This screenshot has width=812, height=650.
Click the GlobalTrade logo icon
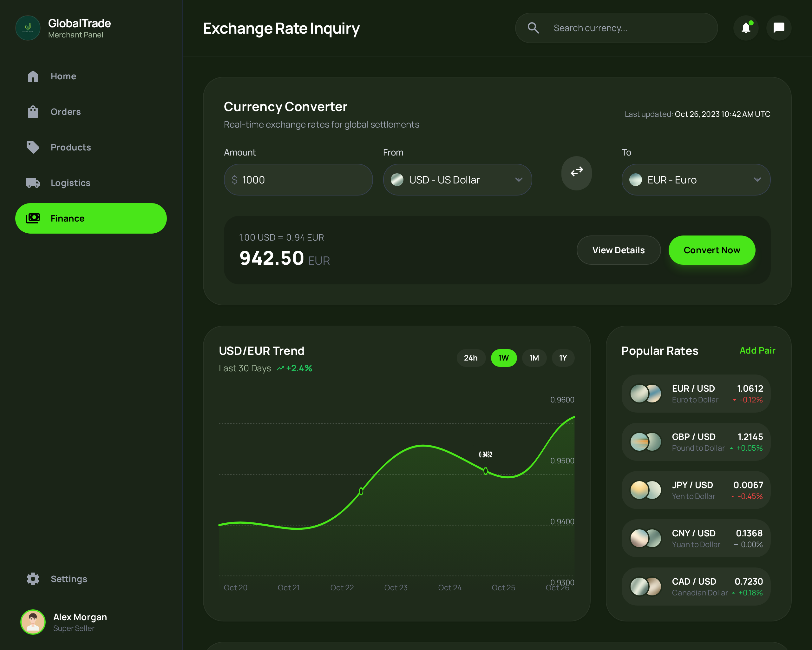click(x=28, y=28)
